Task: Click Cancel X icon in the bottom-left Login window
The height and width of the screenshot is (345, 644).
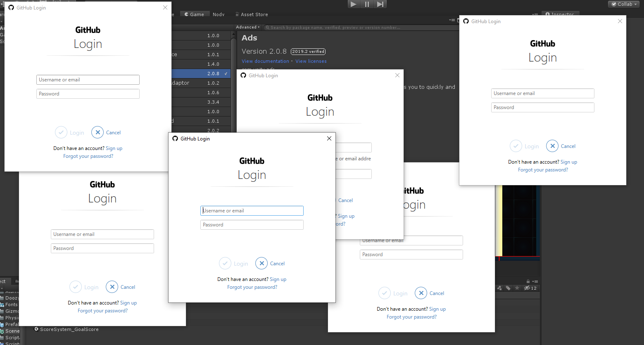Action: pos(112,287)
